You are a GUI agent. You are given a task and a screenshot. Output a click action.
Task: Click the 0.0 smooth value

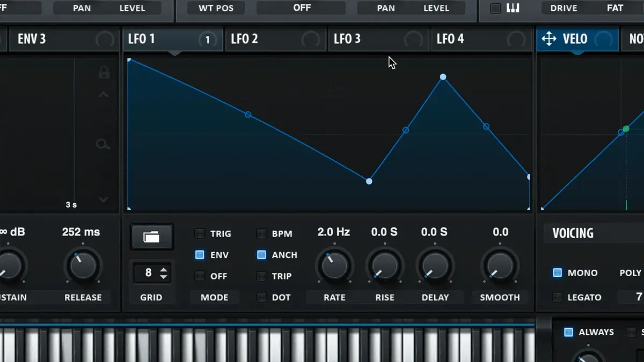(500, 232)
